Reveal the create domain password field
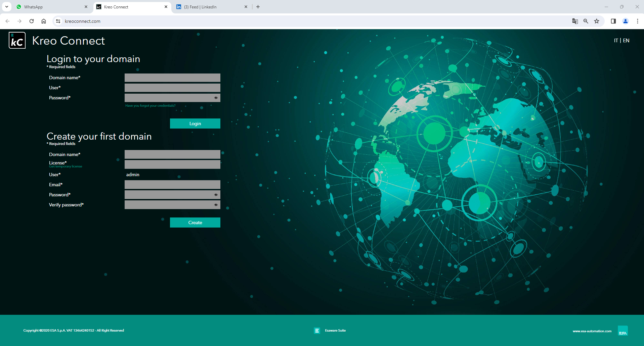 coord(216,195)
